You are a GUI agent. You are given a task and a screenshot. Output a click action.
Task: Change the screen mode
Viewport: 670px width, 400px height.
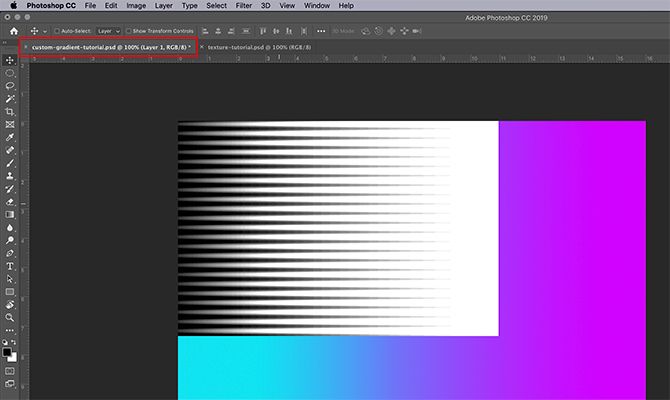point(10,384)
